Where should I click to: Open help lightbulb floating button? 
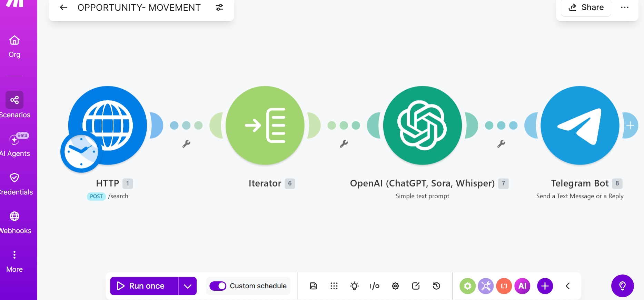623,286
